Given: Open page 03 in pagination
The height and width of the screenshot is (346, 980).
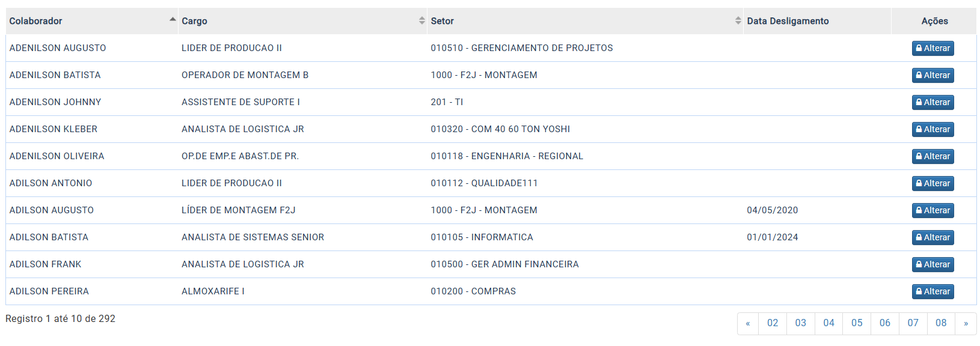Looking at the screenshot, I should pos(801,323).
